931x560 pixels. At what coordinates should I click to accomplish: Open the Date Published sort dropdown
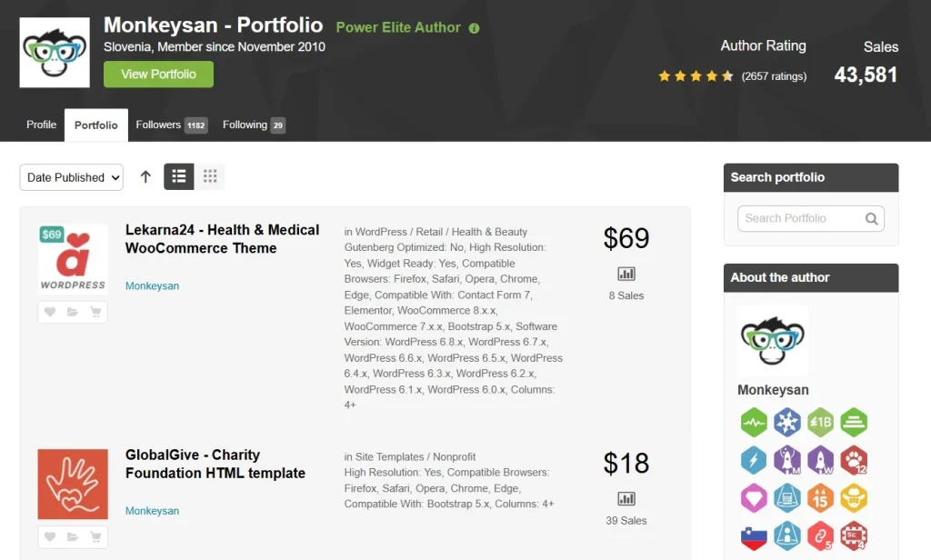(x=71, y=177)
